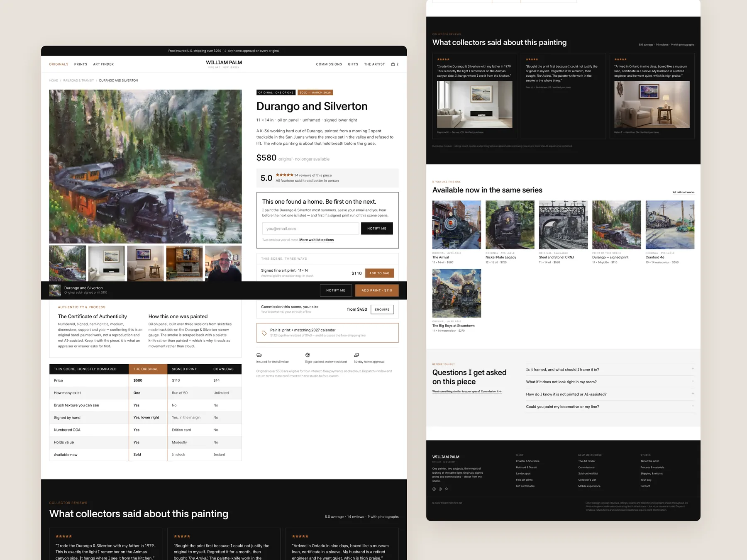Click the truck icon above Insured for its full value
Image resolution: width=747 pixels, height=560 pixels.
click(x=259, y=355)
